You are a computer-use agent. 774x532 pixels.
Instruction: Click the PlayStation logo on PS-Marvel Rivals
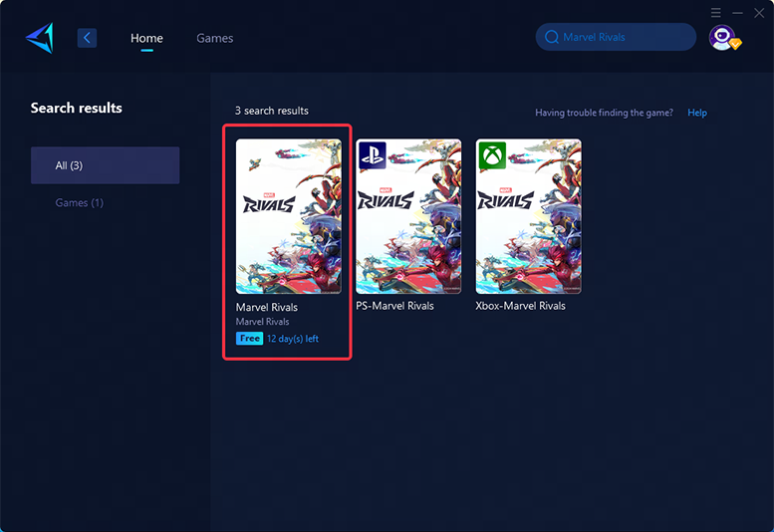tap(373, 155)
